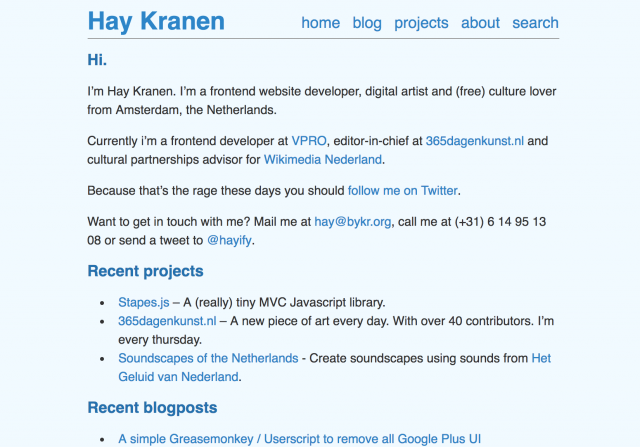Click the Recent blogposts heading

152,407
